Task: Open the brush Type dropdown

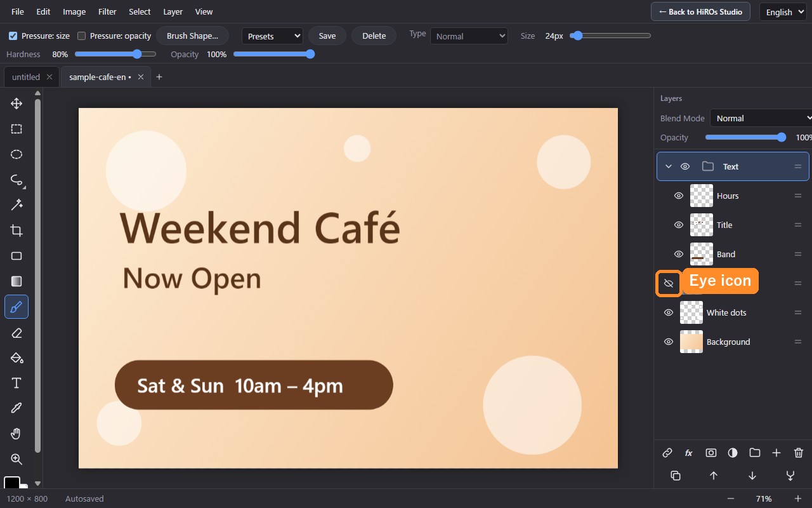Action: pyautogui.click(x=469, y=36)
